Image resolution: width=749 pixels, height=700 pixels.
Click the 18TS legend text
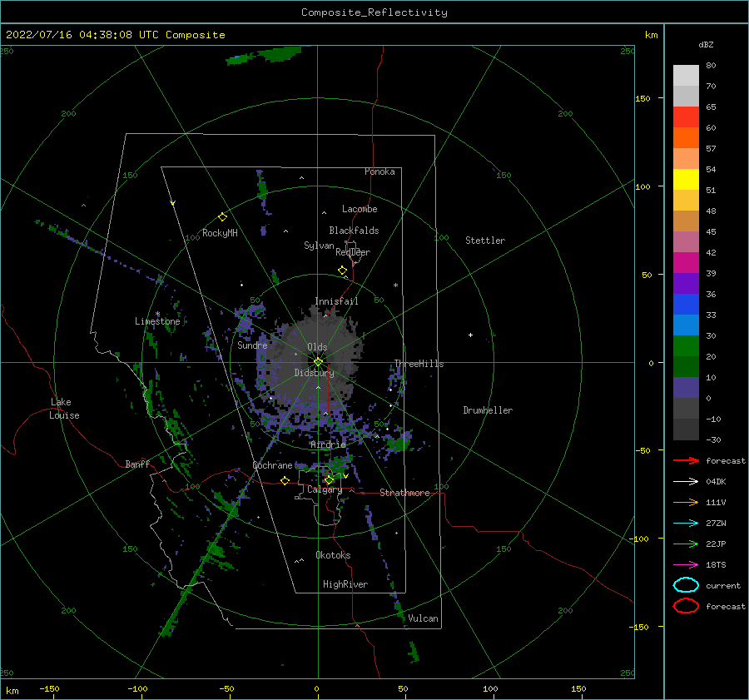pyautogui.click(x=716, y=565)
